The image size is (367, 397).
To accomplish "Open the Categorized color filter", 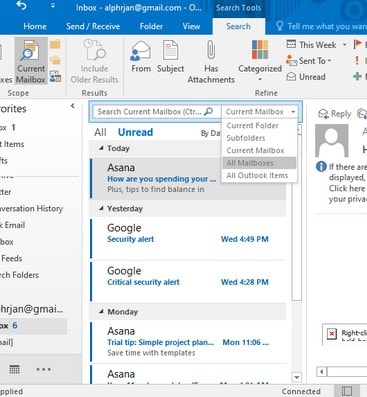I will 260,56.
